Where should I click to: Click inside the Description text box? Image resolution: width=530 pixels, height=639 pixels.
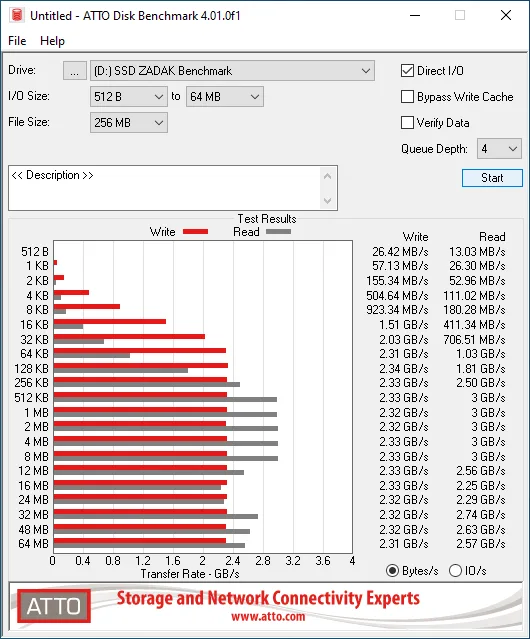click(165, 188)
